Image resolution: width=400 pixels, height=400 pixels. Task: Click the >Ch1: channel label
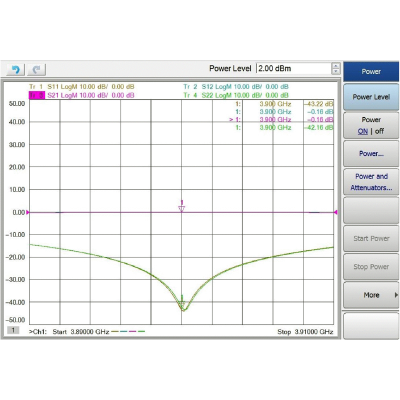(38, 332)
